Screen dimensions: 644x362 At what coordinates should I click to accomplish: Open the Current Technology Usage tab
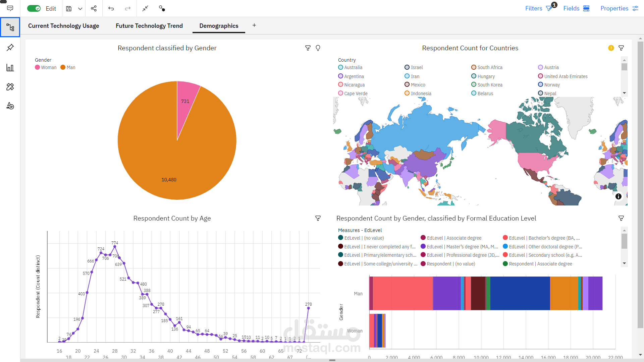[64, 26]
